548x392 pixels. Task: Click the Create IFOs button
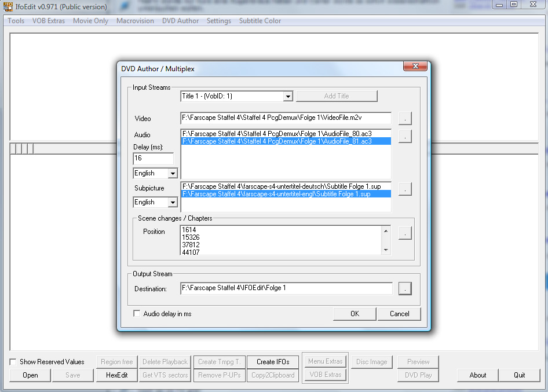click(x=273, y=362)
